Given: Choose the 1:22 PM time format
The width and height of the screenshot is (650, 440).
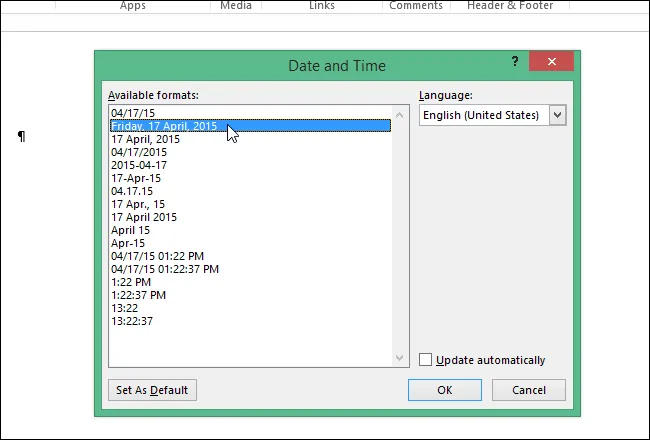Looking at the screenshot, I should tap(131, 282).
